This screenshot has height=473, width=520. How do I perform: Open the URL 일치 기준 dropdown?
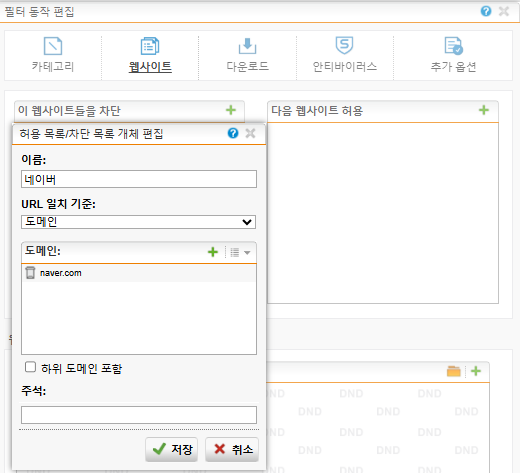point(138,222)
